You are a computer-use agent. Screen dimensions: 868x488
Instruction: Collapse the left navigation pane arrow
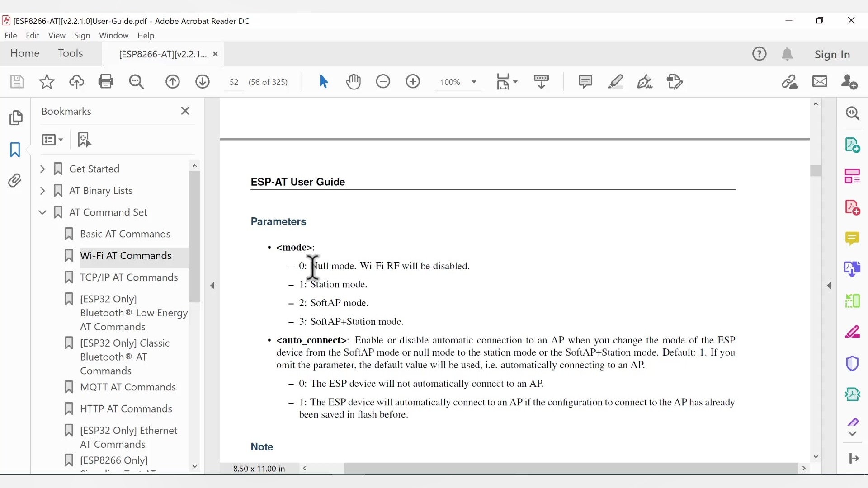click(212, 286)
